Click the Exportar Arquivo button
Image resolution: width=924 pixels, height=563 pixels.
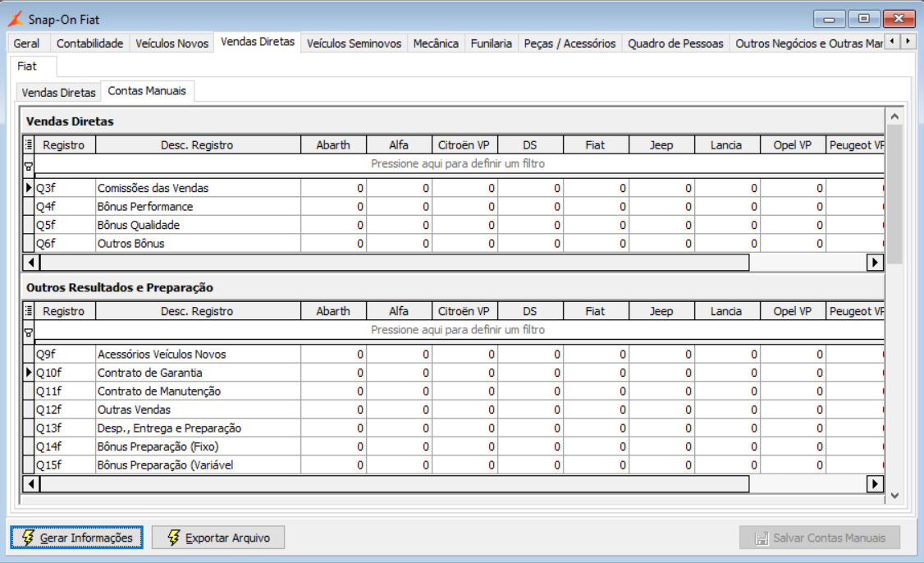point(218,538)
